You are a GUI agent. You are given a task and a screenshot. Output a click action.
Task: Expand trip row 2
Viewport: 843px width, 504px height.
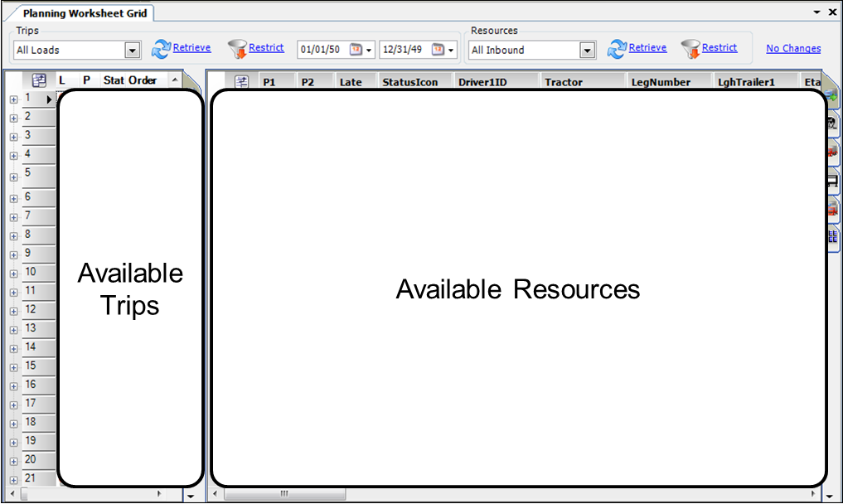tap(14, 119)
